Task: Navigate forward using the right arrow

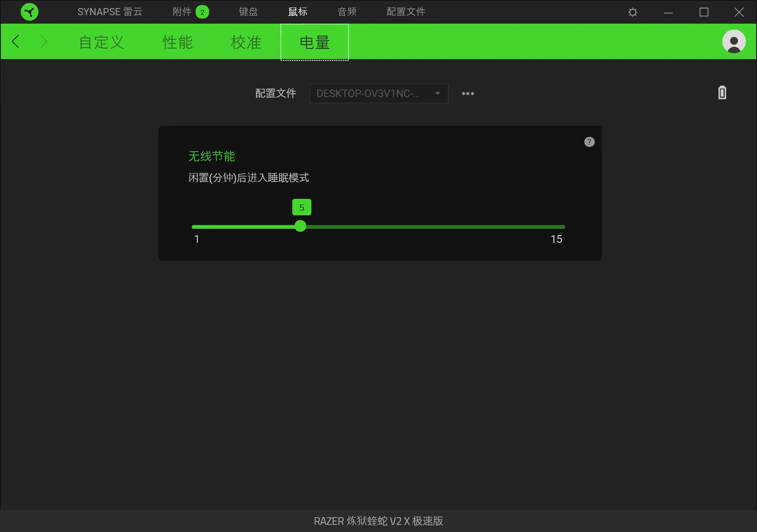Action: pyautogui.click(x=44, y=41)
